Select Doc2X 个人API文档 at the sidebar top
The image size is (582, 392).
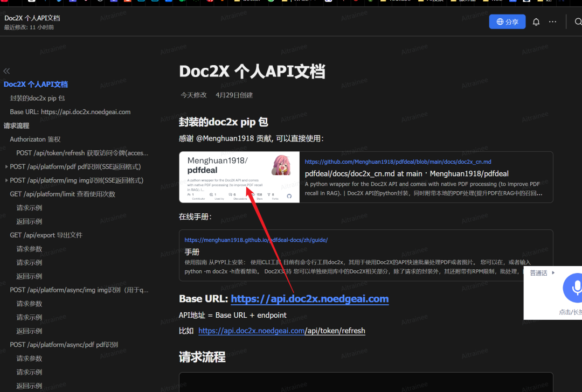(36, 84)
